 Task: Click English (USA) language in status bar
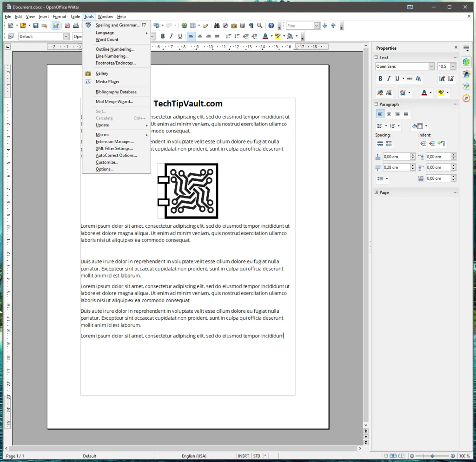[194, 456]
